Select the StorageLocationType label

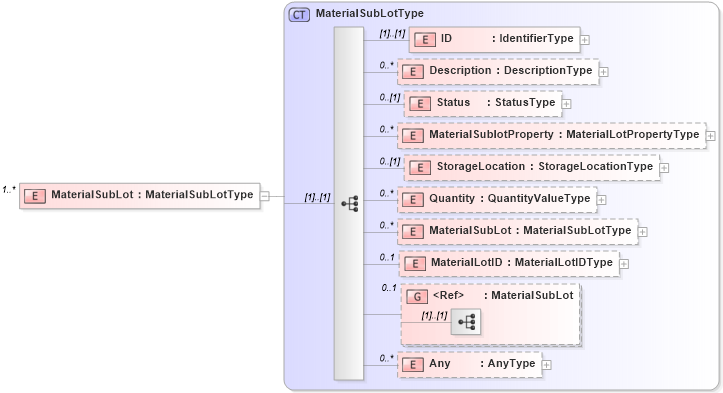pos(596,166)
